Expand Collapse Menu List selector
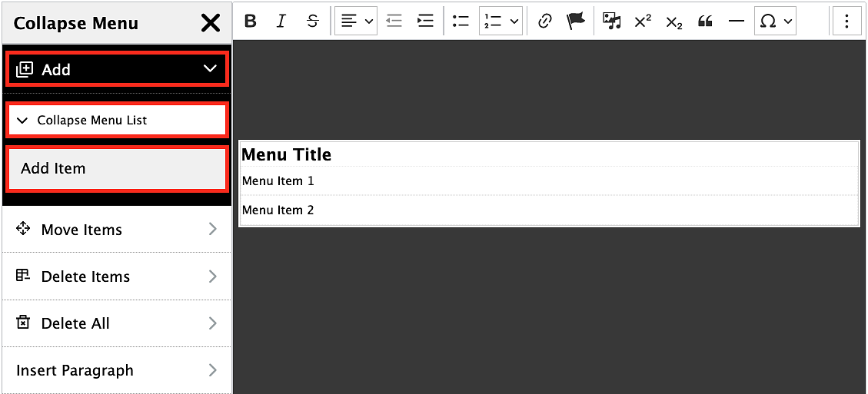 click(116, 120)
